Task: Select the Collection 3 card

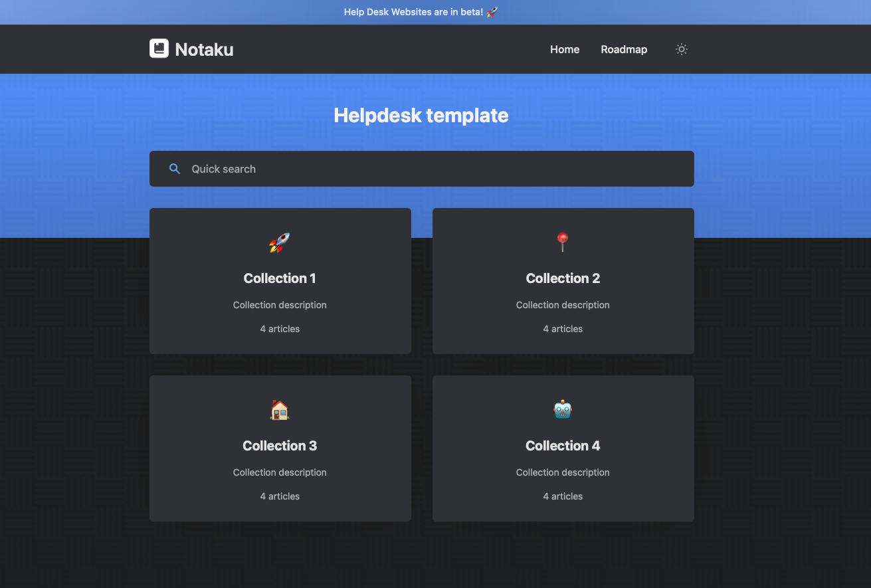Action: tap(280, 448)
